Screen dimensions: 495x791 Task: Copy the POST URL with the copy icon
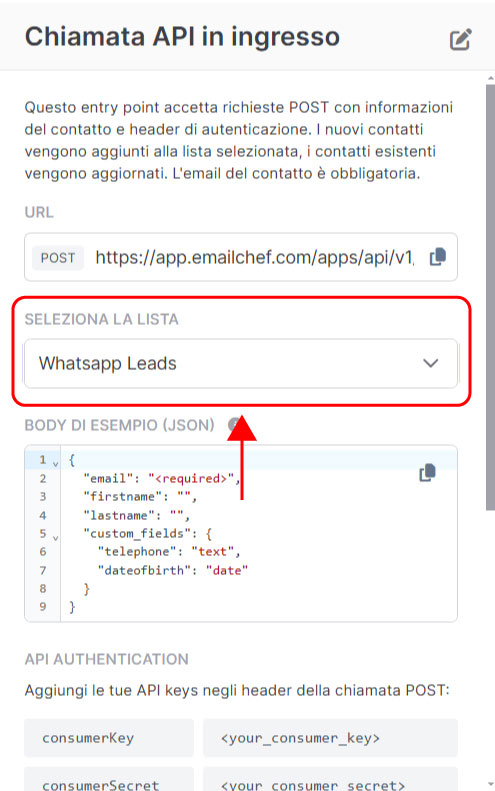pos(437,257)
